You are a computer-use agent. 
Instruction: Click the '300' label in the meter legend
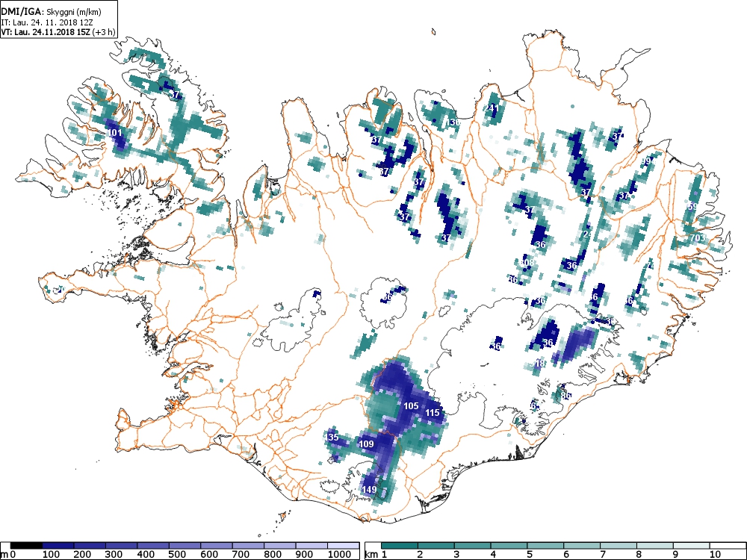(x=114, y=555)
